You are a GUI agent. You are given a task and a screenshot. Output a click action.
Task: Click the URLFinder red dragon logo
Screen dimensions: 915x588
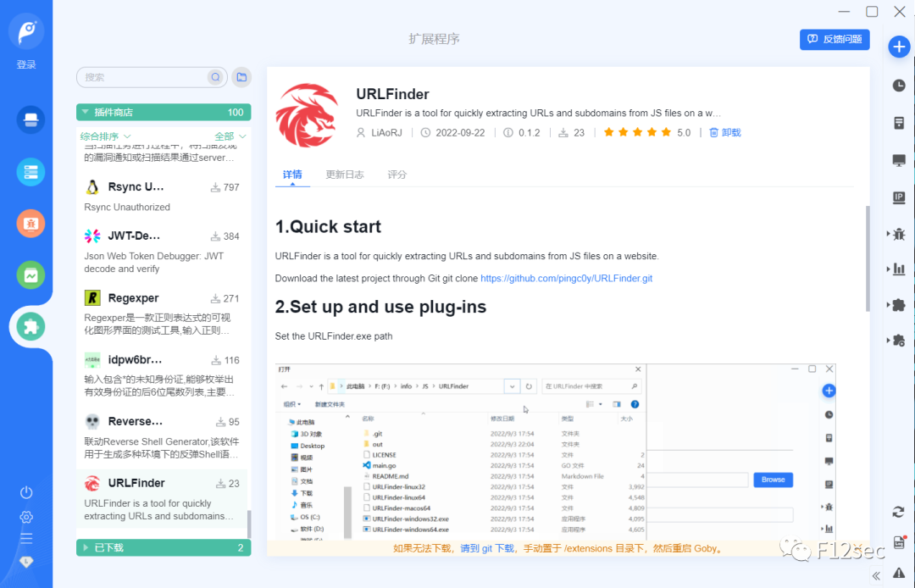pyautogui.click(x=307, y=115)
